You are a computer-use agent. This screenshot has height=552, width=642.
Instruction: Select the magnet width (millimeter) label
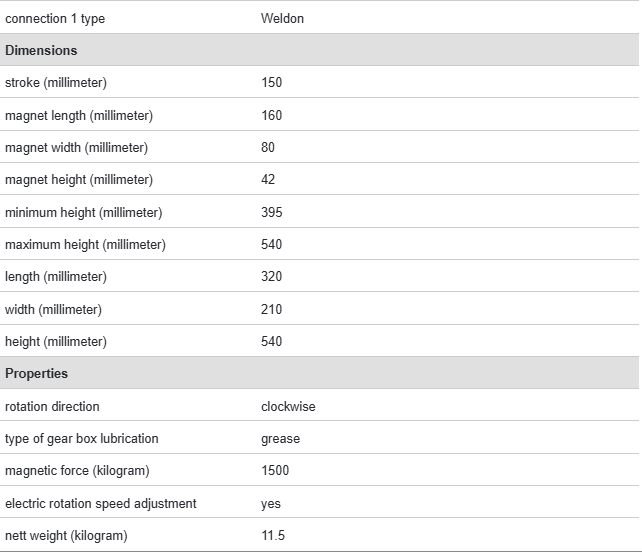point(76,148)
